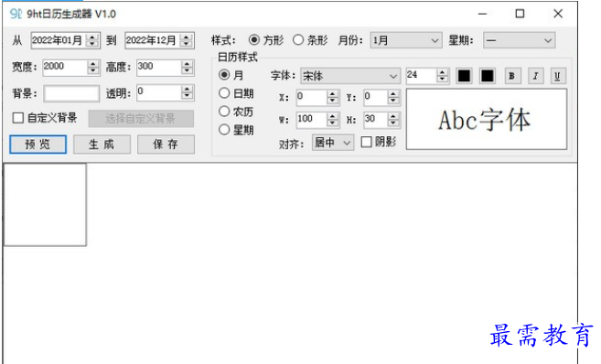
Task: Toggle italic font style button
Action: point(535,76)
